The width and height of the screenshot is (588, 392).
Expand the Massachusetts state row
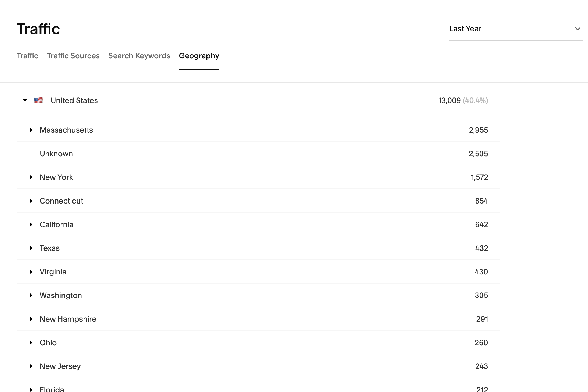tap(31, 130)
